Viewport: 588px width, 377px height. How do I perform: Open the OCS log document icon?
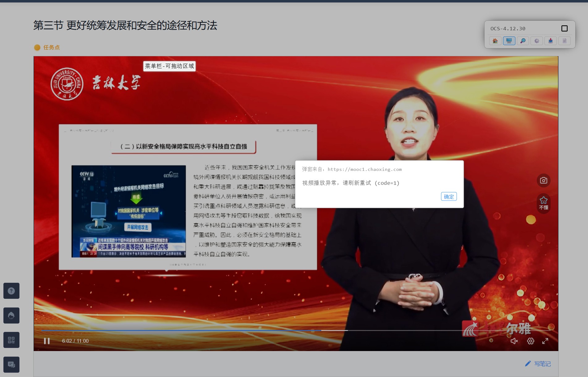(565, 40)
